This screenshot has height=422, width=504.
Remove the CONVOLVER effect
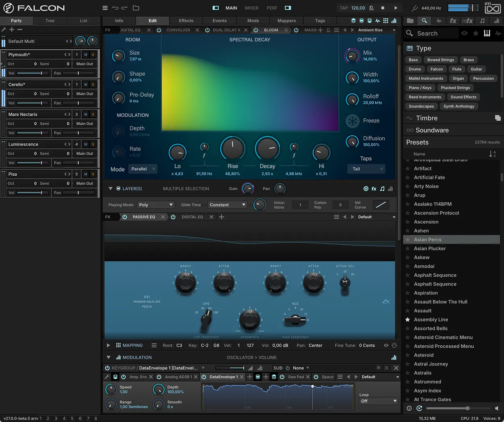[197, 30]
